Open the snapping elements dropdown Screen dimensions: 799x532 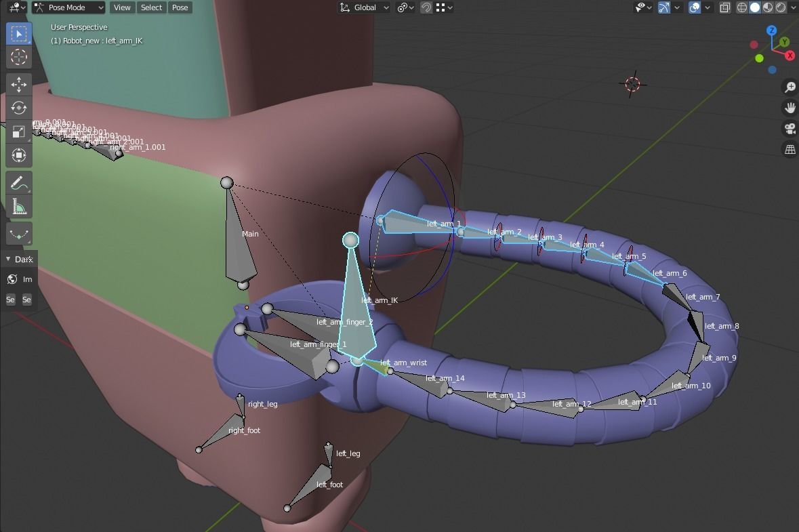445,7
